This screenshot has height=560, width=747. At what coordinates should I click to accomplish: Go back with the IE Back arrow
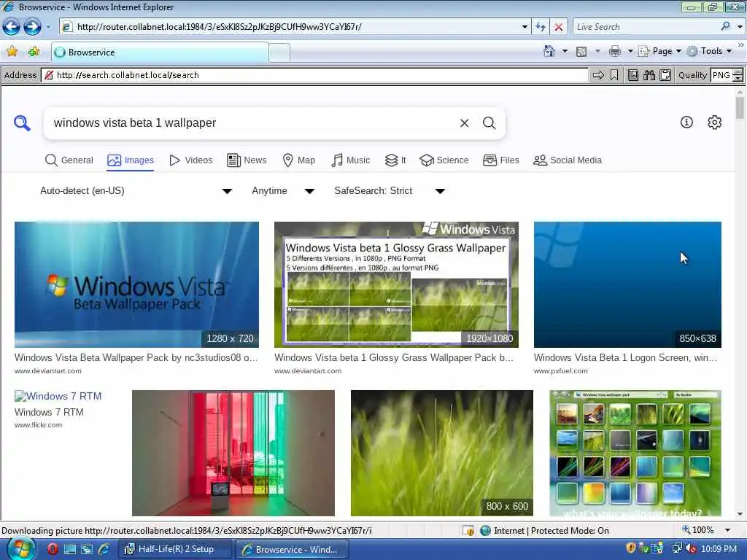(12, 27)
